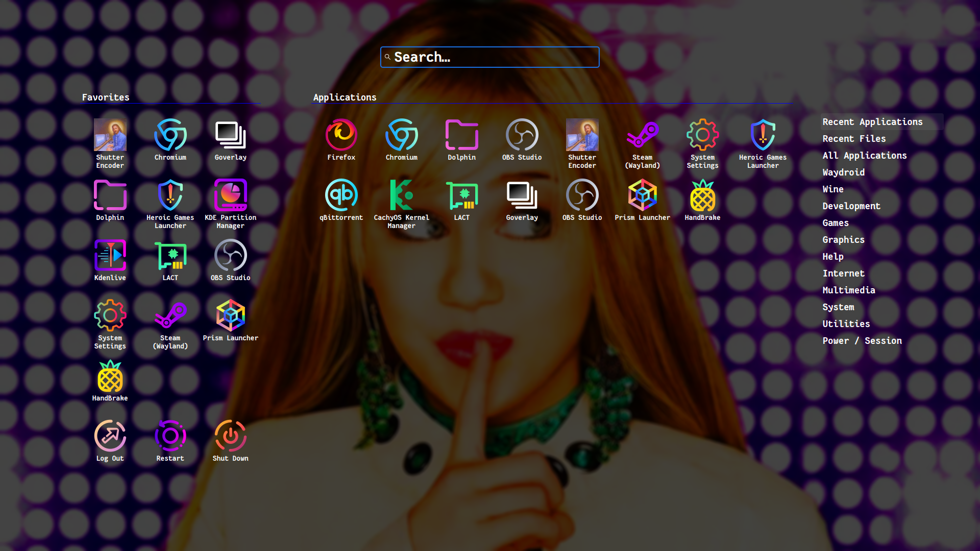
Task: Choose the Power / Session category
Action: tap(862, 341)
